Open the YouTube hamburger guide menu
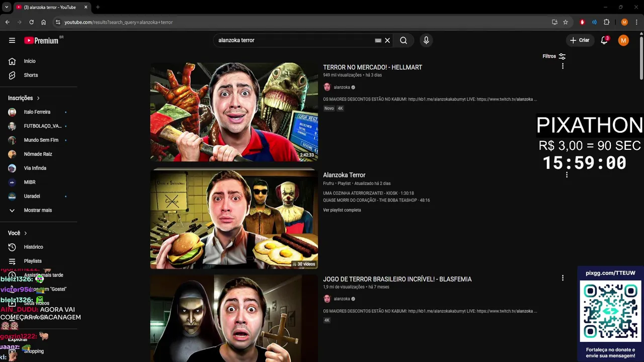Viewport: 644px width, 362px height. (x=12, y=40)
